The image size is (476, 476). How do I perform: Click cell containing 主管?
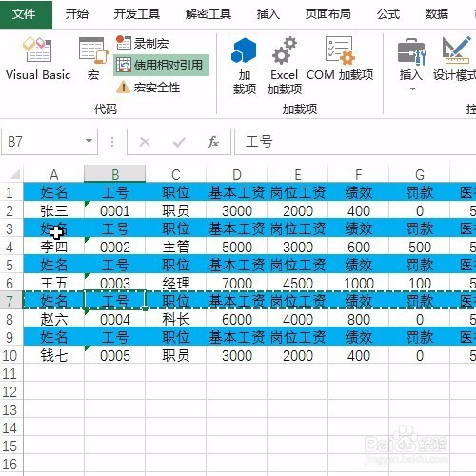pyautogui.click(x=176, y=247)
